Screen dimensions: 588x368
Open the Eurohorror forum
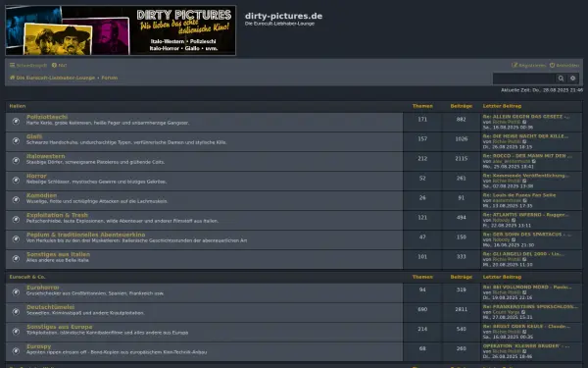[43, 288]
